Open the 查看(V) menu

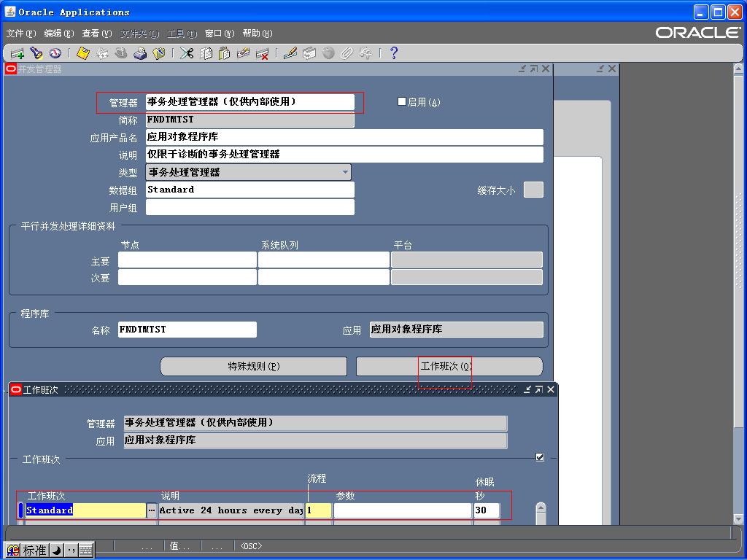(97, 34)
